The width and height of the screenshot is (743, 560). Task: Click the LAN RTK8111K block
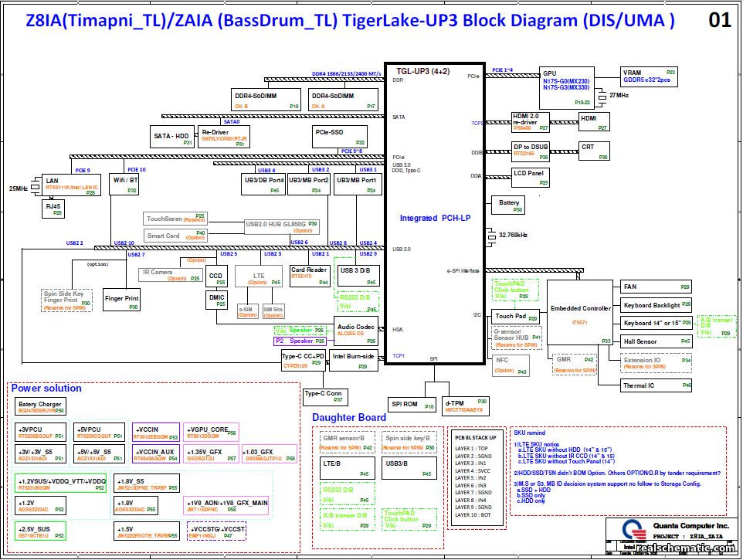click(x=72, y=185)
